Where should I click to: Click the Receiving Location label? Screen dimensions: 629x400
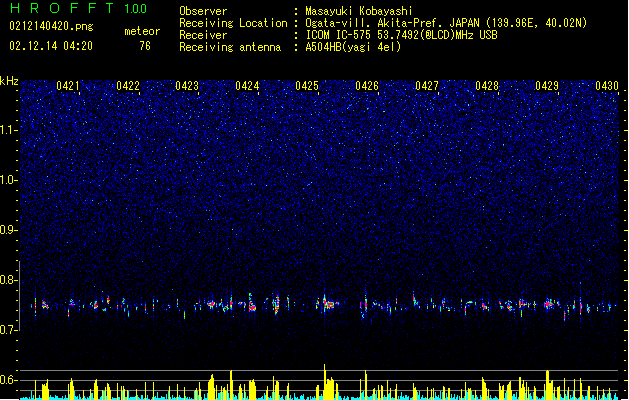[233, 23]
